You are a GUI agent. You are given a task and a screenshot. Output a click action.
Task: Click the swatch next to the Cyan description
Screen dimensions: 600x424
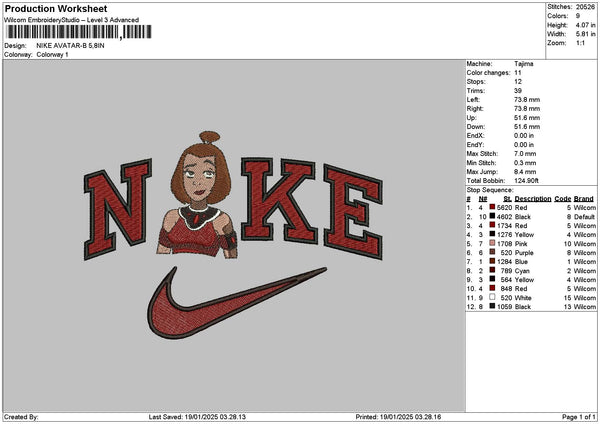[x=492, y=271]
